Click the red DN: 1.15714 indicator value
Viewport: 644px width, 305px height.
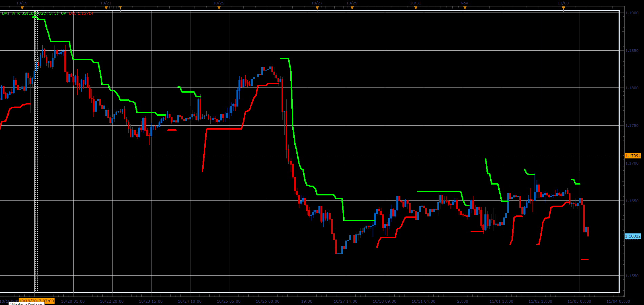(81, 13)
